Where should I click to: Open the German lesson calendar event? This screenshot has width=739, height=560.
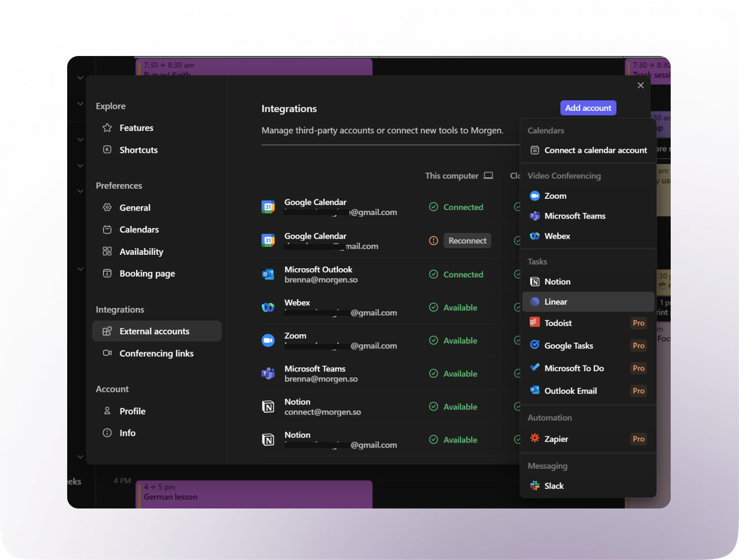coord(255,494)
